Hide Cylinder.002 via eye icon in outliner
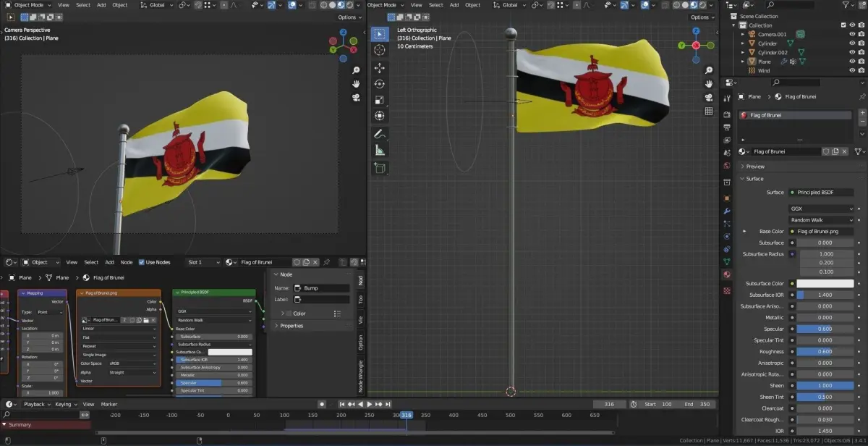The width and height of the screenshot is (868, 446). [852, 52]
